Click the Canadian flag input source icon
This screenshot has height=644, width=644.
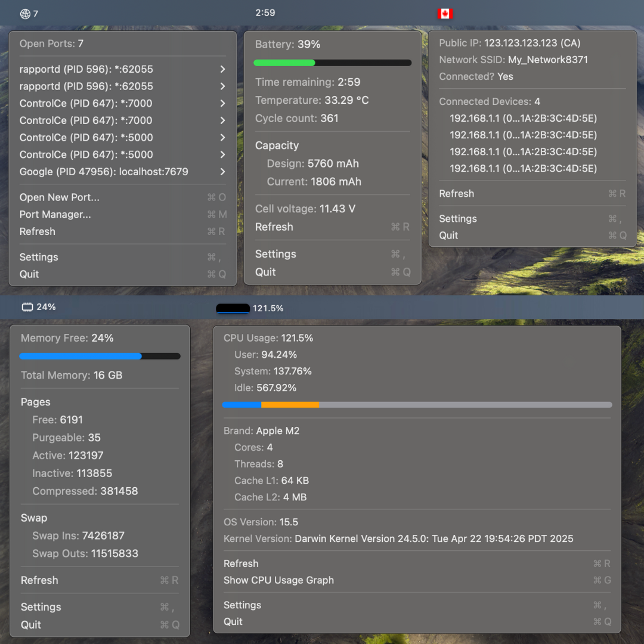(445, 13)
